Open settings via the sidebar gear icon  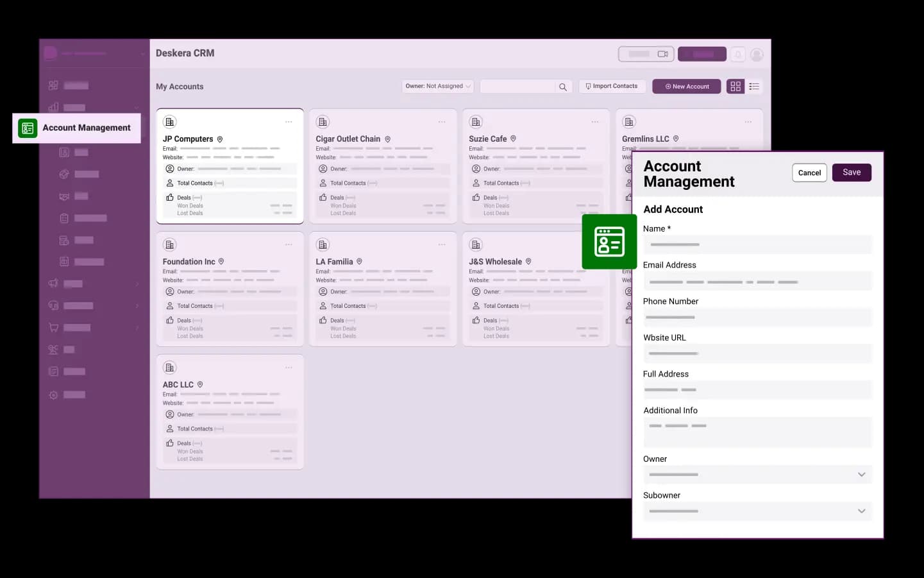tap(53, 395)
